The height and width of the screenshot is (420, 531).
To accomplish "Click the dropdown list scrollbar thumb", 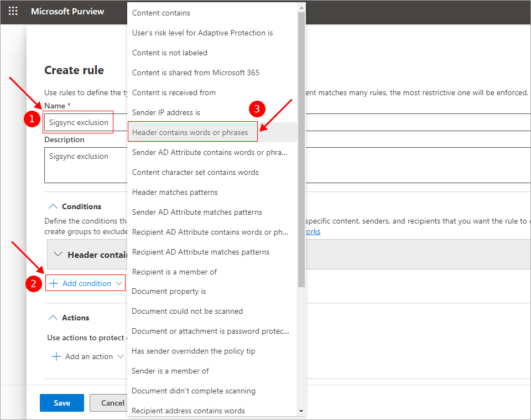I will coord(301,149).
